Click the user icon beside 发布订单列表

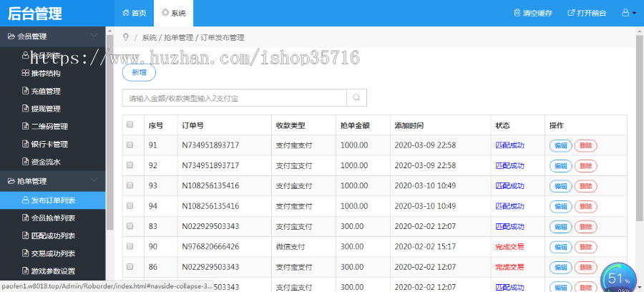click(x=25, y=200)
